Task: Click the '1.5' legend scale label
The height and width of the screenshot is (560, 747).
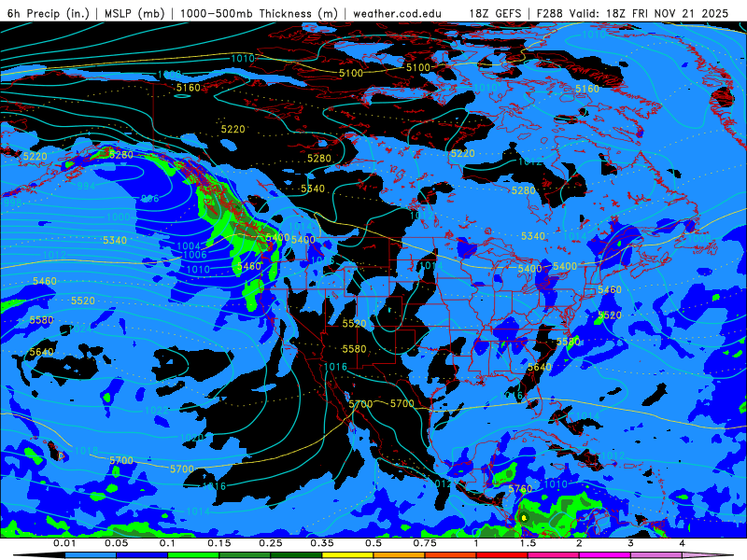Action: (x=528, y=543)
